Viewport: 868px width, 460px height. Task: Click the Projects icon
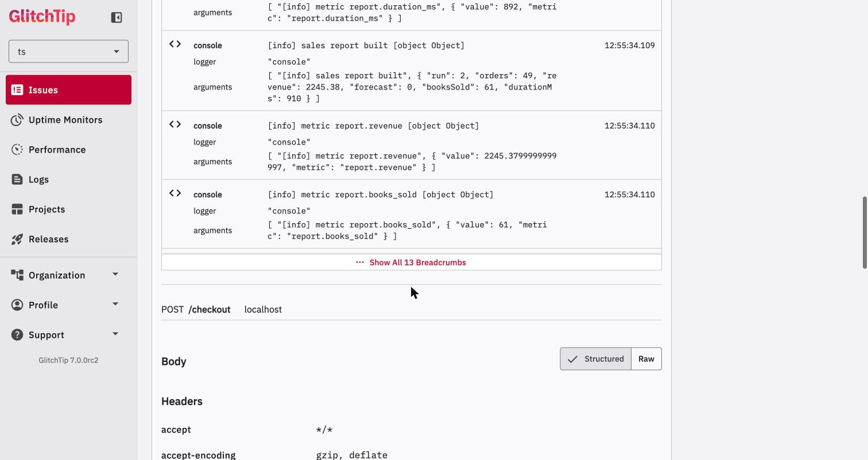17,209
